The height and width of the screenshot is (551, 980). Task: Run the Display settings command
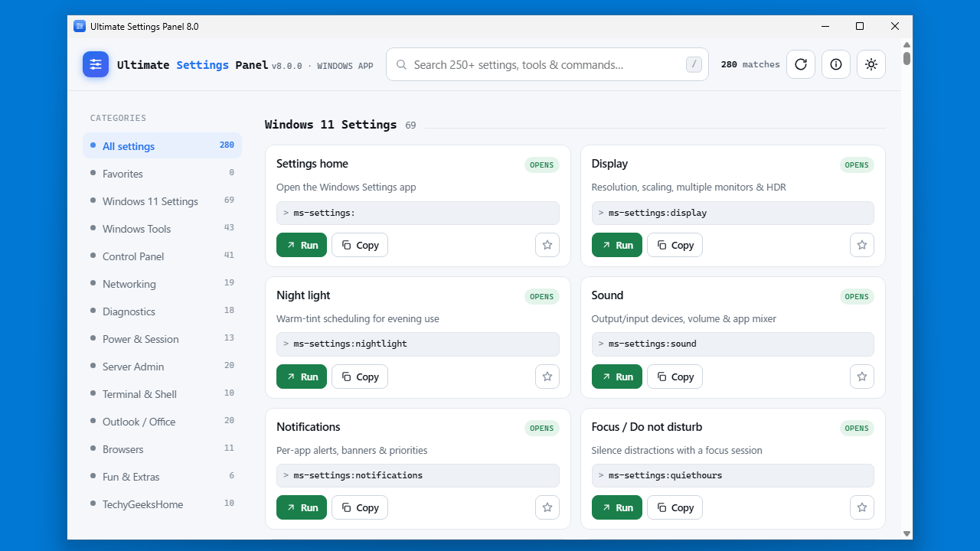point(617,245)
